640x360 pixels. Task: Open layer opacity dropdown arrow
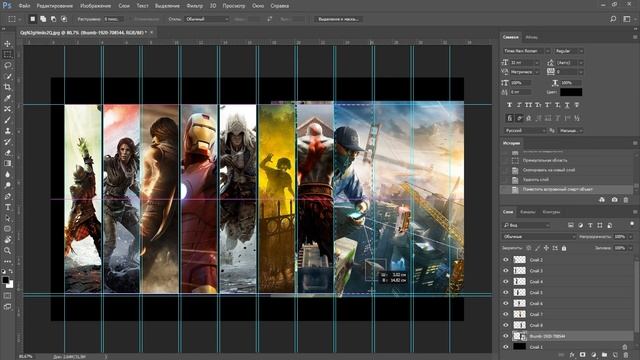click(x=630, y=237)
